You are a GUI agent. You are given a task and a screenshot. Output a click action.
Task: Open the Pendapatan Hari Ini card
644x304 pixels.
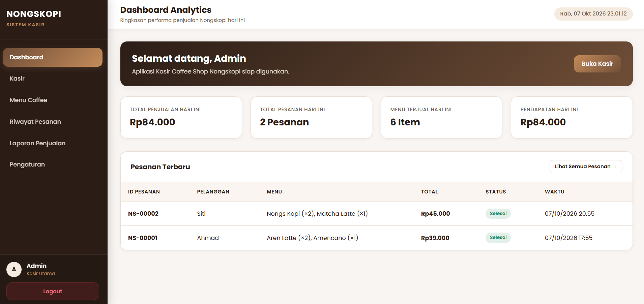click(572, 117)
